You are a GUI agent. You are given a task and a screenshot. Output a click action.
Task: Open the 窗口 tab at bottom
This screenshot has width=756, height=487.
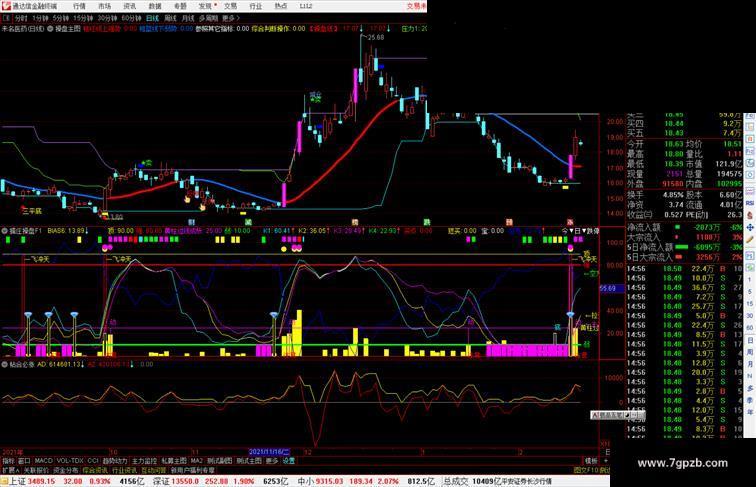click(24, 461)
